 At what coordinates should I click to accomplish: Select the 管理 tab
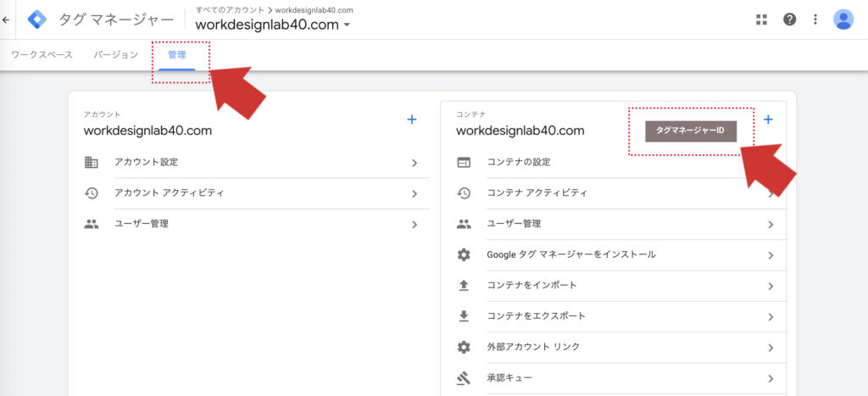[177, 55]
